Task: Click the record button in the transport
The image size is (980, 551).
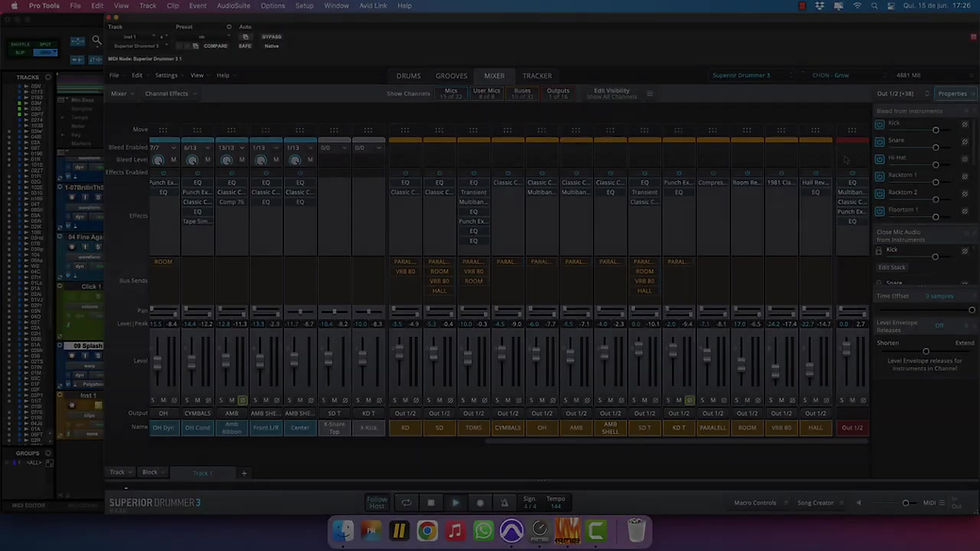Action: coord(480,502)
